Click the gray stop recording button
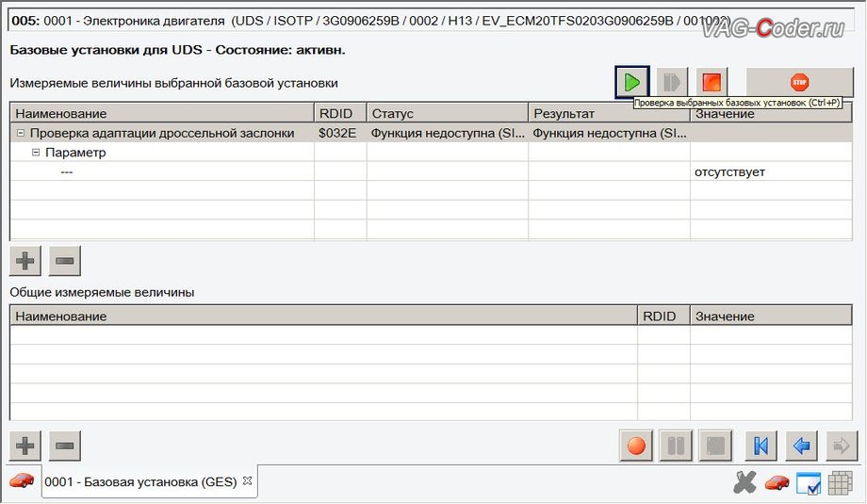 [716, 446]
